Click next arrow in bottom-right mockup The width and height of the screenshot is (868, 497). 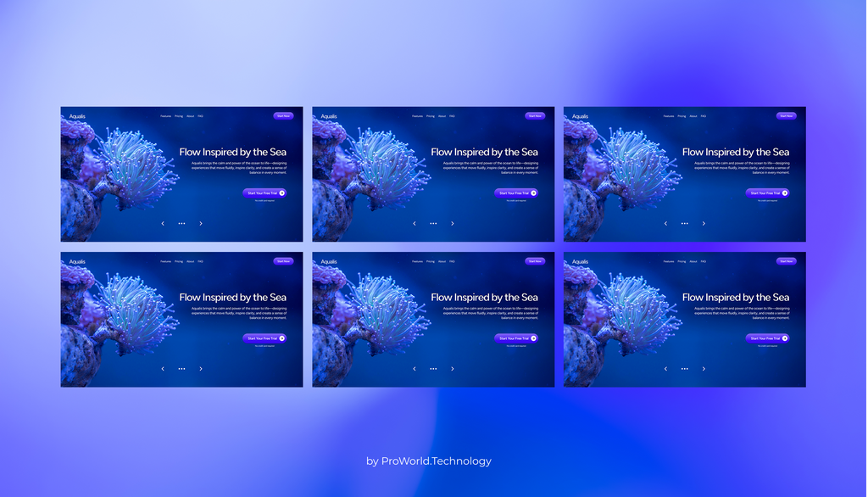[x=704, y=368]
